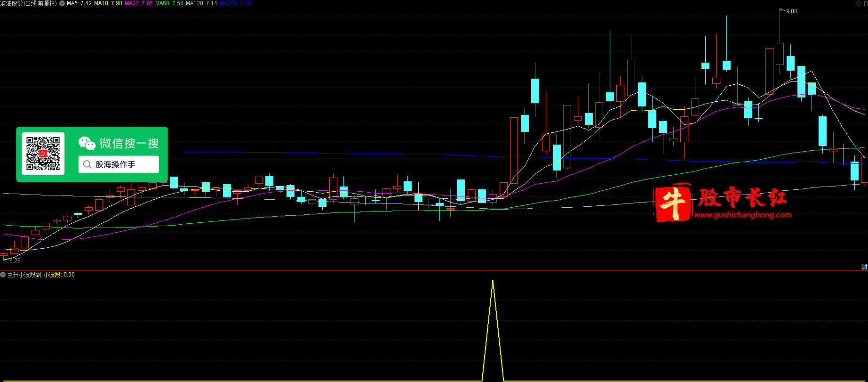Viewport: 868px width, 382px height.
Task: Click the blue MA250: 7.35 label
Action: click(235, 3)
